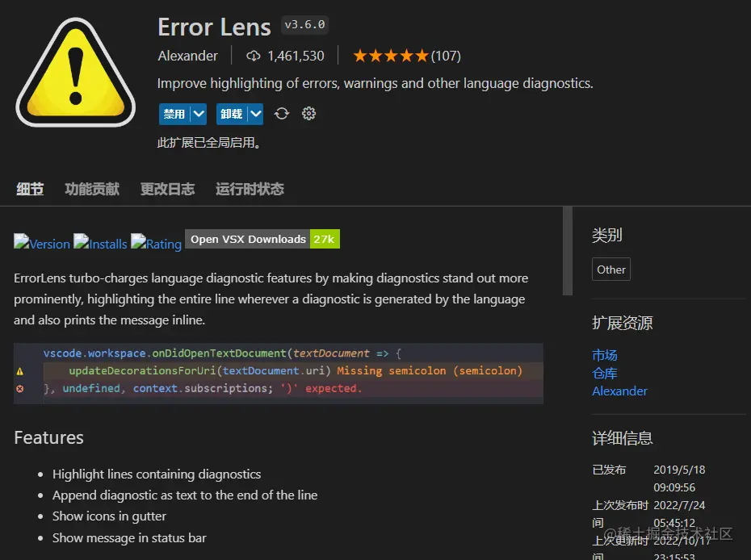The width and height of the screenshot is (751, 560).
Task: Click the 类别 section heading
Action: pos(606,235)
